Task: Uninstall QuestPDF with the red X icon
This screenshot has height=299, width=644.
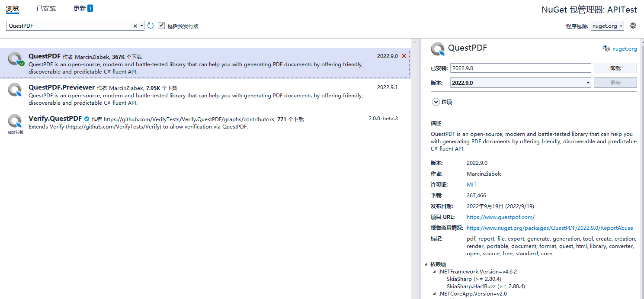Action: 404,56
